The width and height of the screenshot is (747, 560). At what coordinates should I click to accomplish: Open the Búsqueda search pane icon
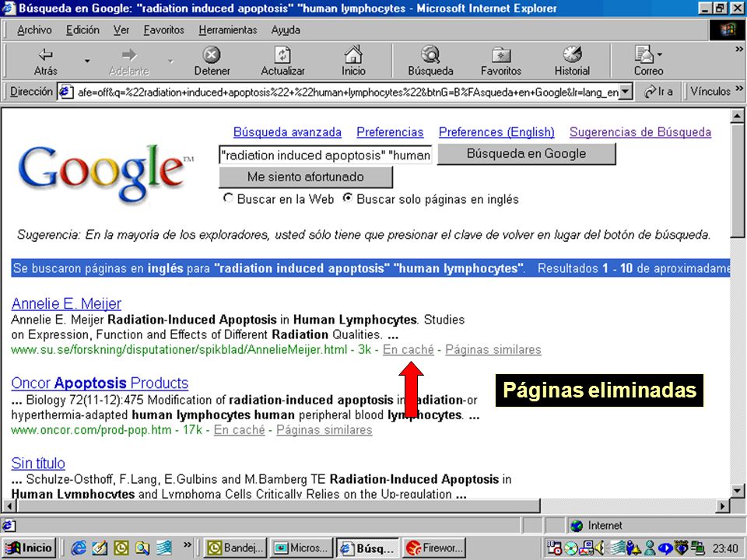(430, 54)
